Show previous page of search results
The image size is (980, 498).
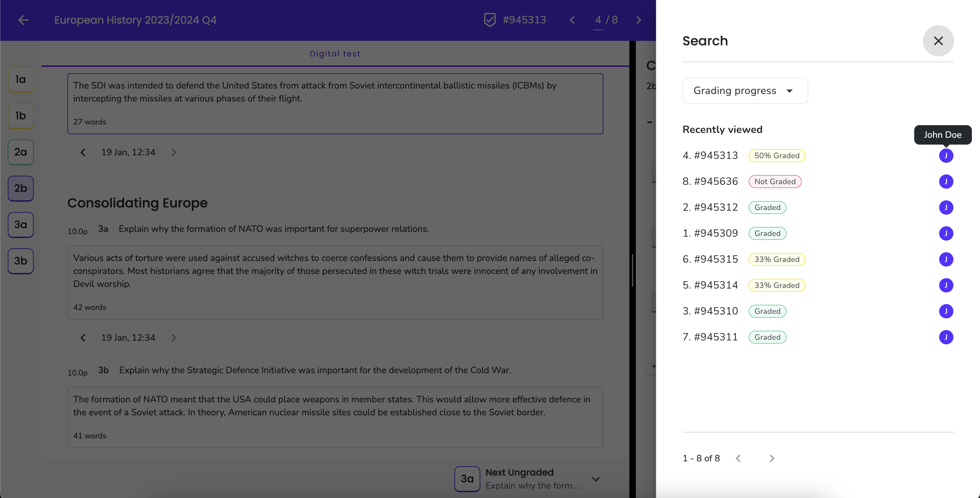738,458
